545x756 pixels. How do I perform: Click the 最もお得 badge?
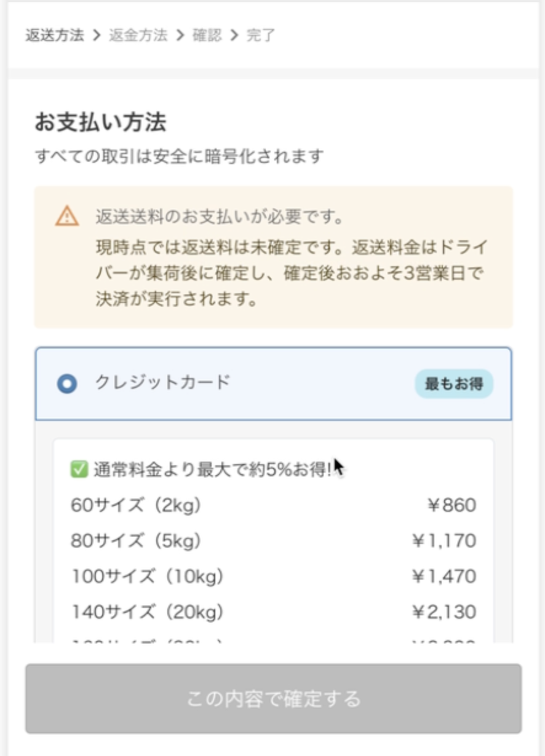click(x=453, y=384)
